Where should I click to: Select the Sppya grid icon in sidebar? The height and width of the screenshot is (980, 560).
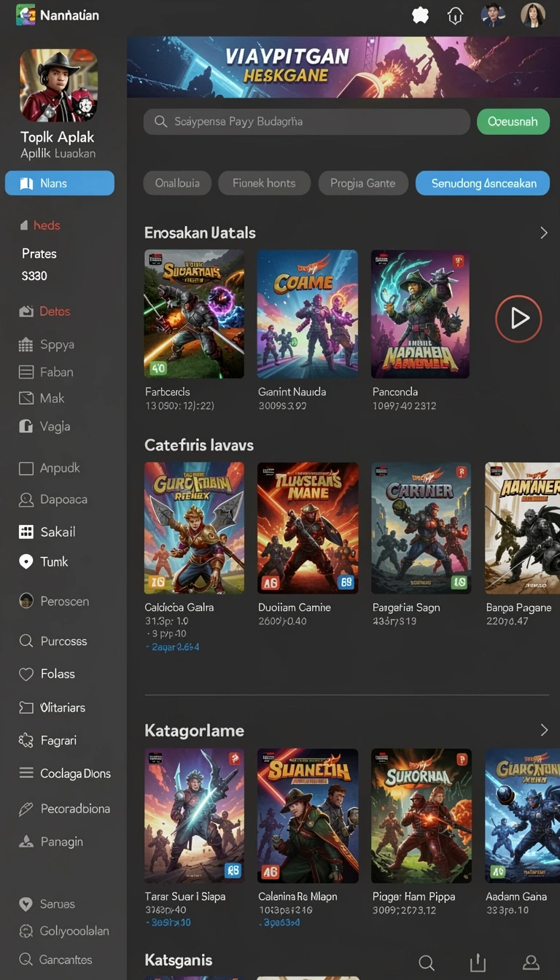pos(26,345)
